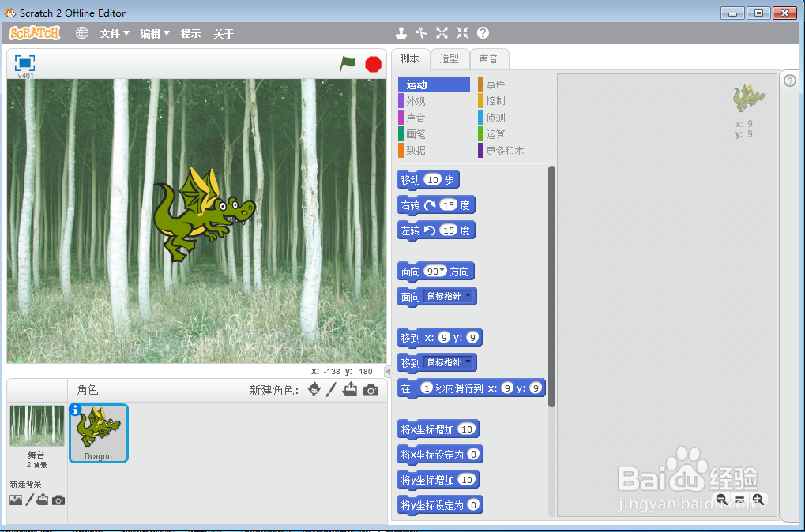This screenshot has width=805, height=532.
Task: Open the help panel question icon on right edge
Action: 790,81
